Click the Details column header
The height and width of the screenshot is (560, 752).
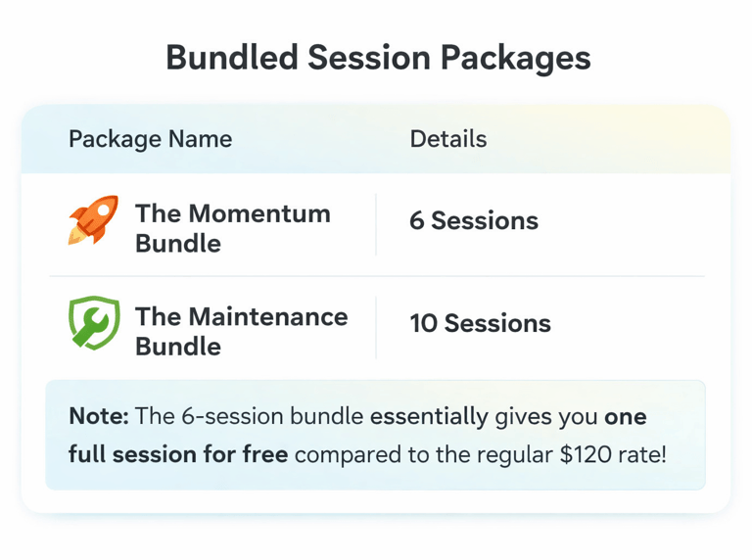click(447, 139)
